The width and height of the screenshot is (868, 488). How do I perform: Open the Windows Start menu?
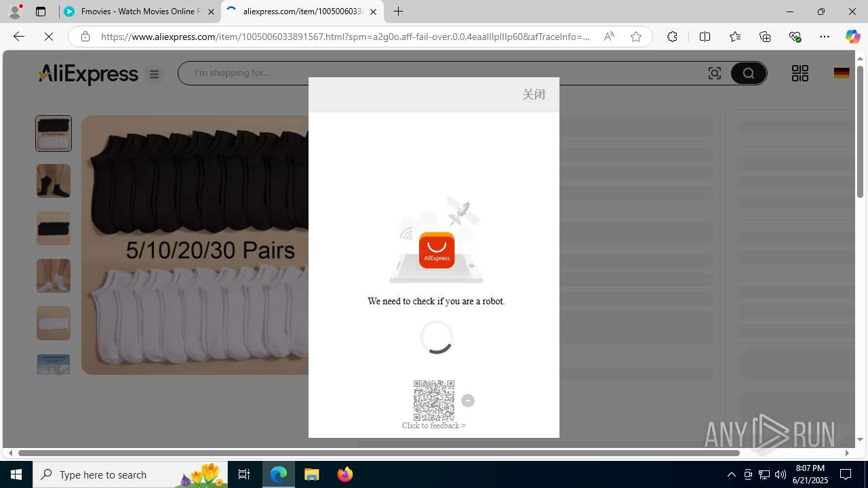[16, 474]
